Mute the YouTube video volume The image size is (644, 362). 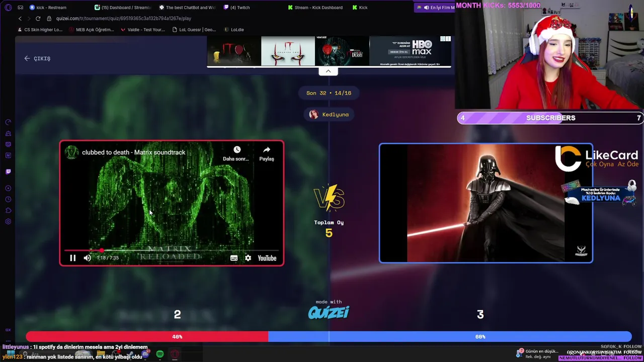(x=88, y=258)
